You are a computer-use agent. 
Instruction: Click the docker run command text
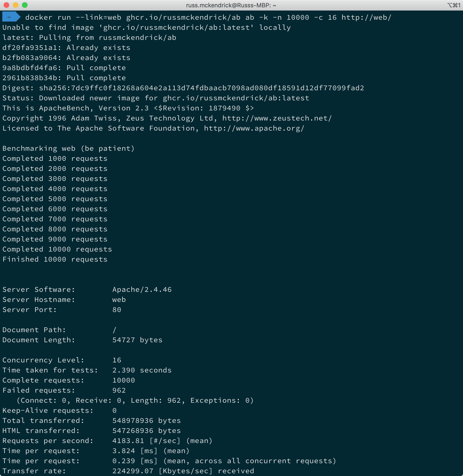tap(208, 17)
